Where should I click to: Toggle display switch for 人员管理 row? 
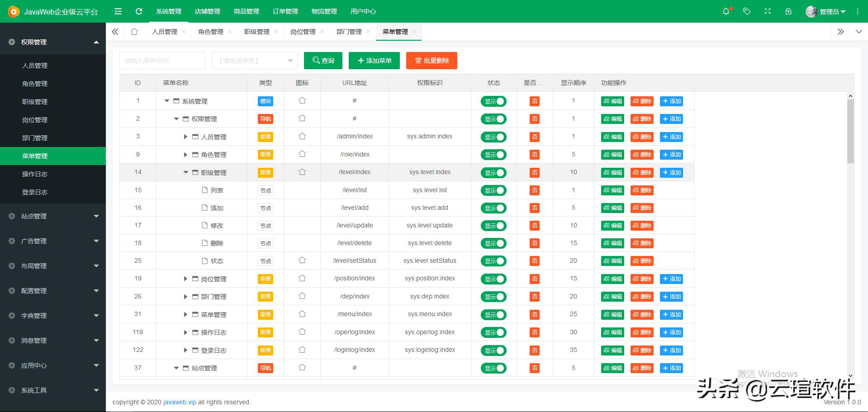click(493, 137)
